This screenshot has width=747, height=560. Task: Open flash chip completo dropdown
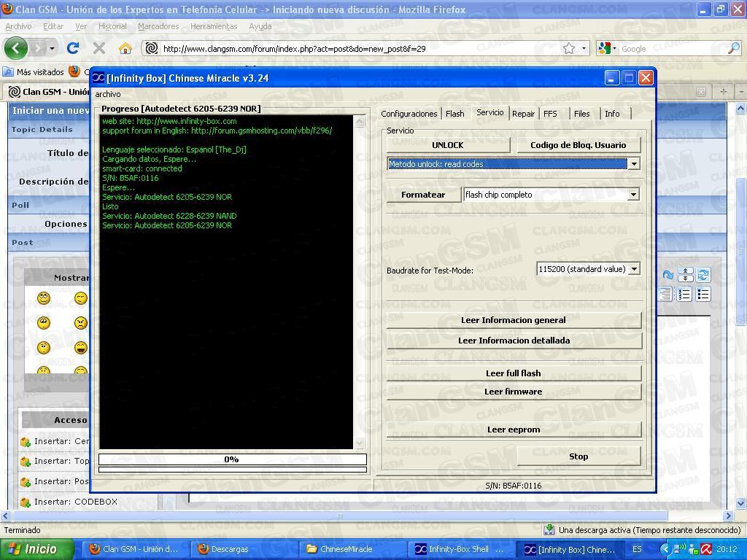(633, 195)
